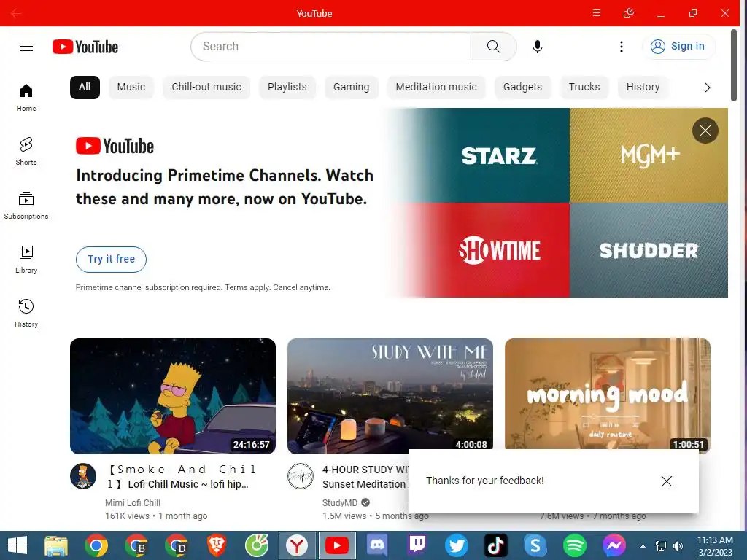
Task: Start voice search with the microphone
Action: (538, 46)
